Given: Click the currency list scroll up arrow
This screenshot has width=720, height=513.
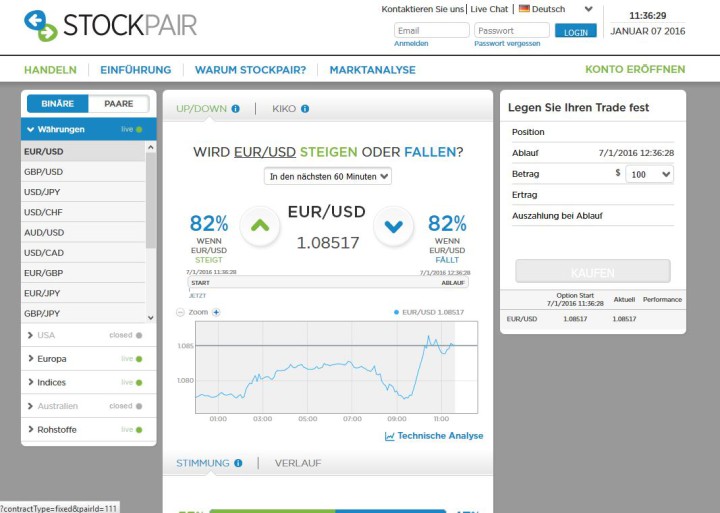Looking at the screenshot, I should click(151, 147).
